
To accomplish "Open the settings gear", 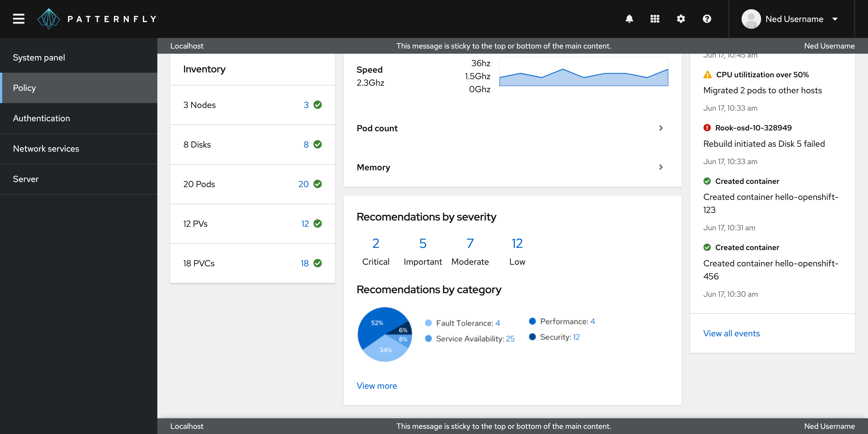I will tap(681, 19).
